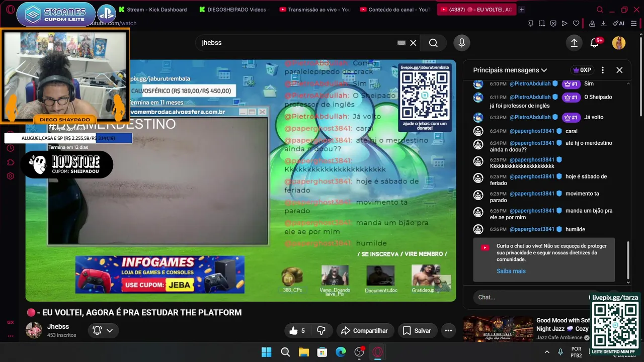644x362 pixels.
Task: Open Microsoft Edge from the taskbar
Action: click(341, 352)
